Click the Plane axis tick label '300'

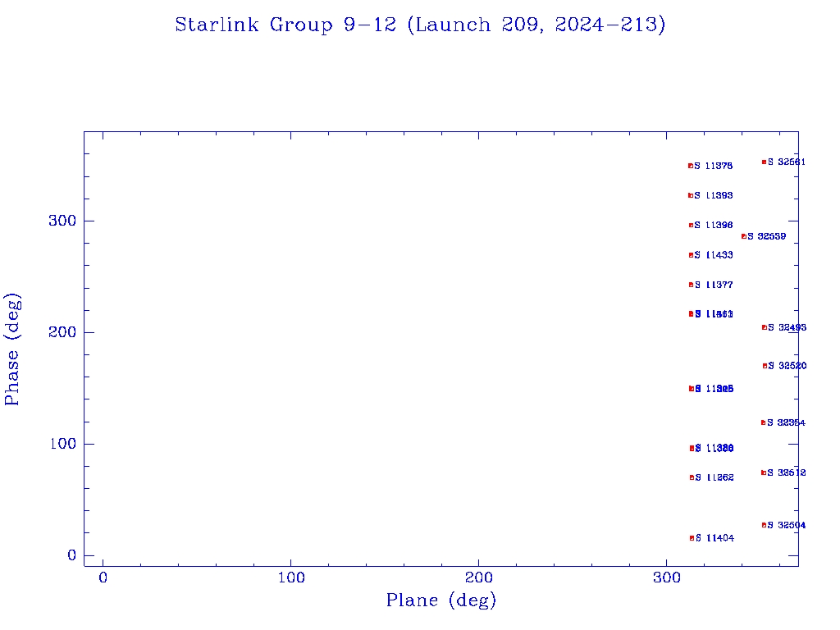pyautogui.click(x=666, y=578)
